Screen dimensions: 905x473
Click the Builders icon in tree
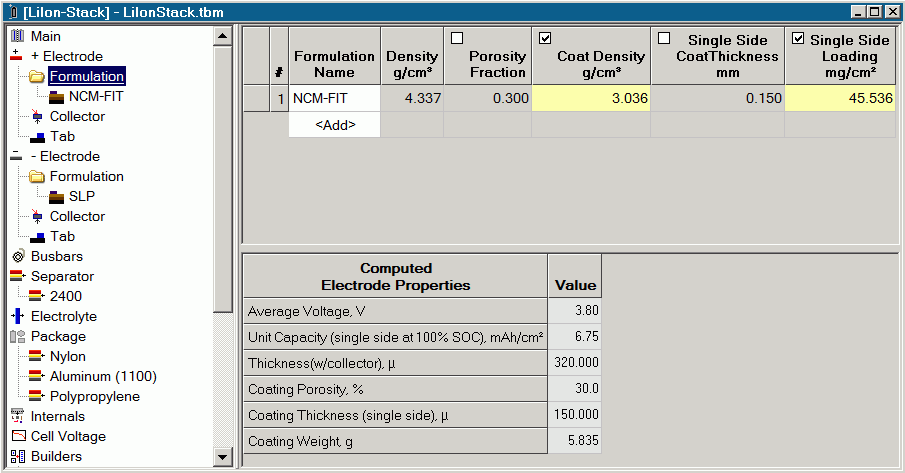tap(17, 456)
